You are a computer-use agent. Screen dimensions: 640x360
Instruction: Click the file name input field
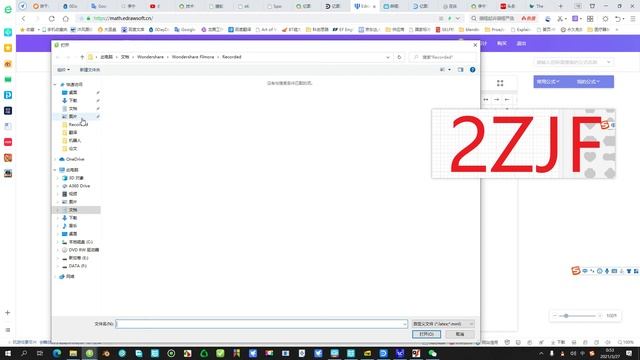[262, 324]
